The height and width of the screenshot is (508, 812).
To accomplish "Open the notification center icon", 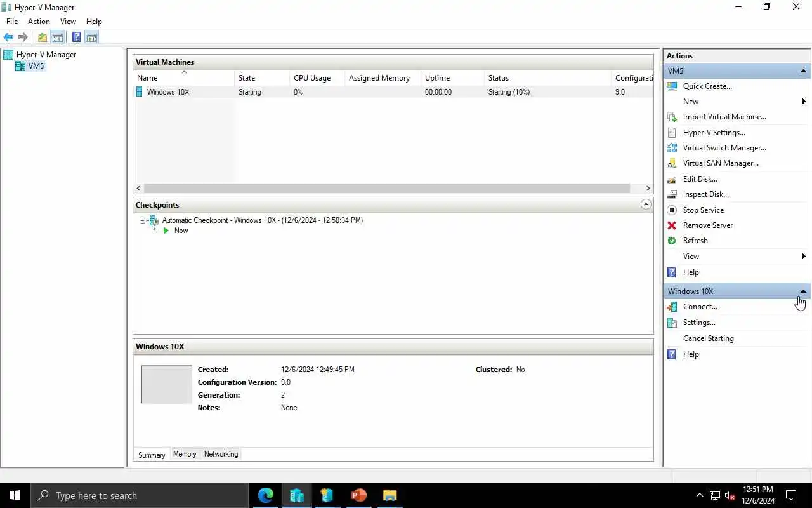I will pyautogui.click(x=791, y=495).
